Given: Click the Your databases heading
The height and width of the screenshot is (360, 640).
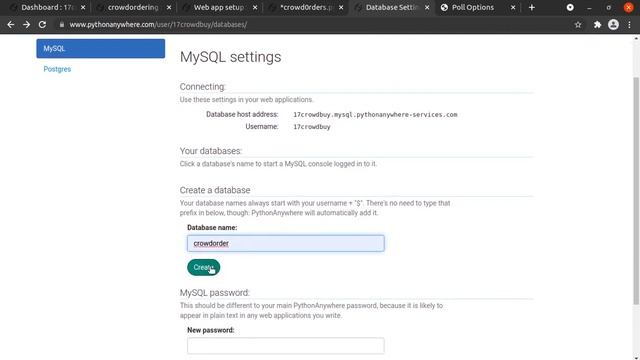Looking at the screenshot, I should coord(211,151).
